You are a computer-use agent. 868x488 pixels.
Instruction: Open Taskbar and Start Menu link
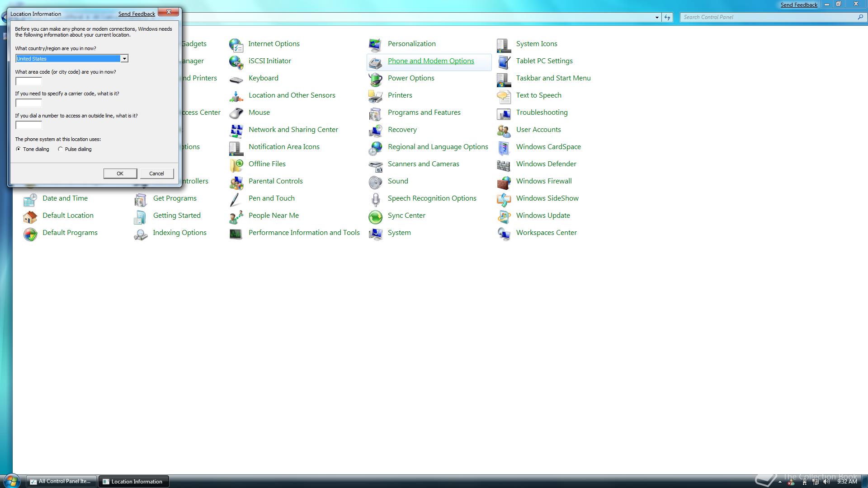[x=553, y=78]
